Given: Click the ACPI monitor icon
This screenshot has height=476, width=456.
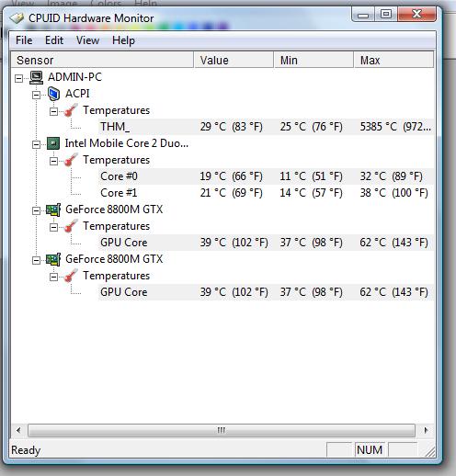Looking at the screenshot, I should tap(53, 94).
